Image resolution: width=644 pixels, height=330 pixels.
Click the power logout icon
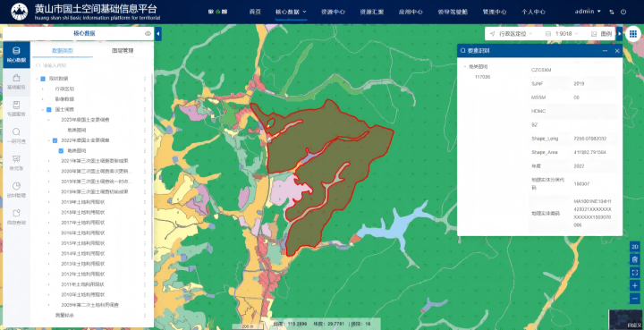pyautogui.click(x=623, y=12)
